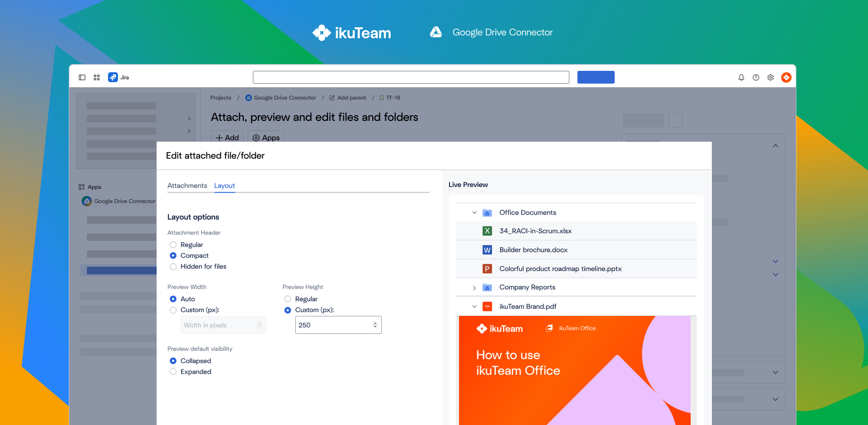Collapse the Office Documents folder

[475, 212]
